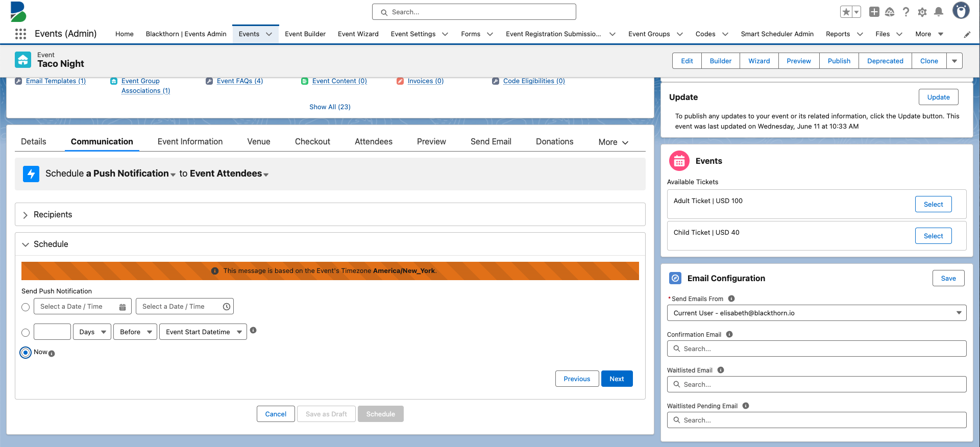The height and width of the screenshot is (447, 980).
Task: Click the Waitlisted Email info icon
Action: point(721,370)
